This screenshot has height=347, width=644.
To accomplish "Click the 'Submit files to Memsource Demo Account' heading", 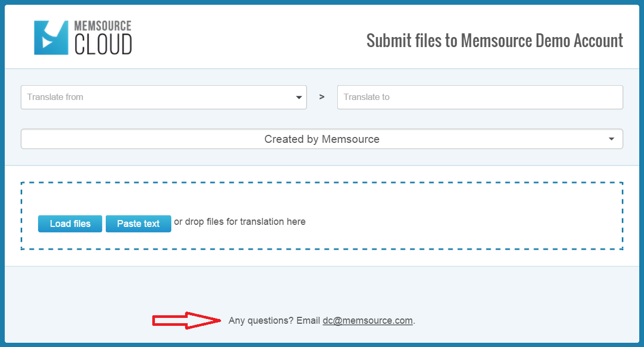I will tap(494, 41).
